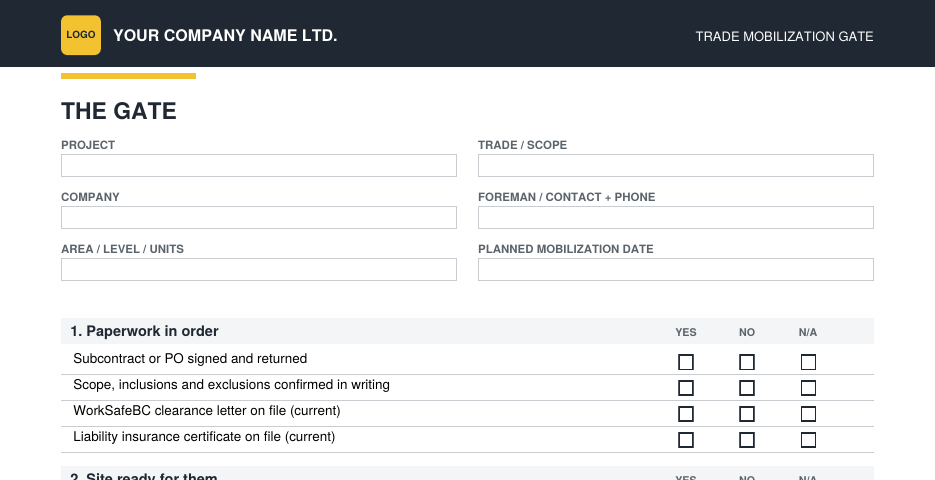Check NO for WorkSafeBC clearance letter
The width and height of the screenshot is (935, 480).
[747, 414]
